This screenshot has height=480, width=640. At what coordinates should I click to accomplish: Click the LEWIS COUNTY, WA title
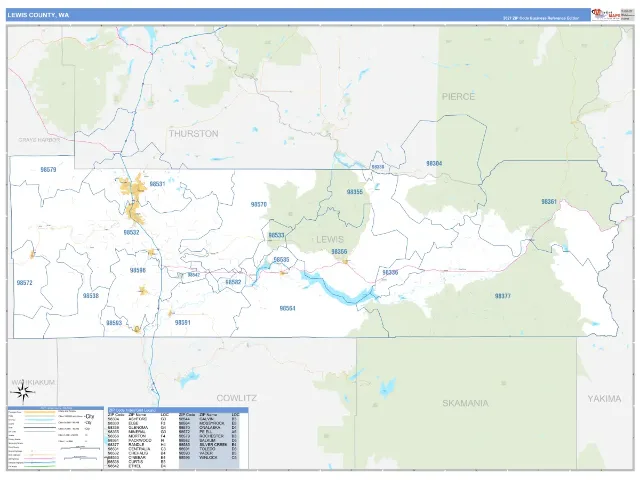pyautogui.click(x=38, y=15)
